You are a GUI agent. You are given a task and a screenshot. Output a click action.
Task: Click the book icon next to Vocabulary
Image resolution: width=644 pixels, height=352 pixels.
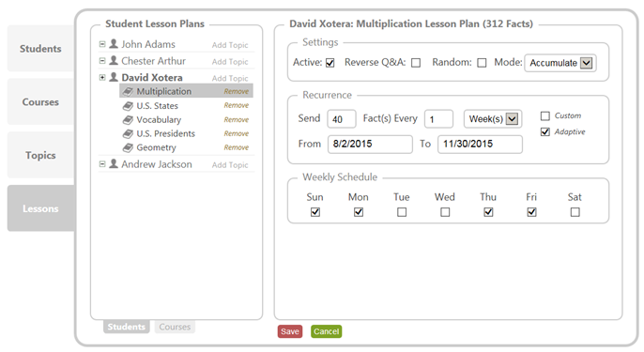pyautogui.click(x=128, y=119)
